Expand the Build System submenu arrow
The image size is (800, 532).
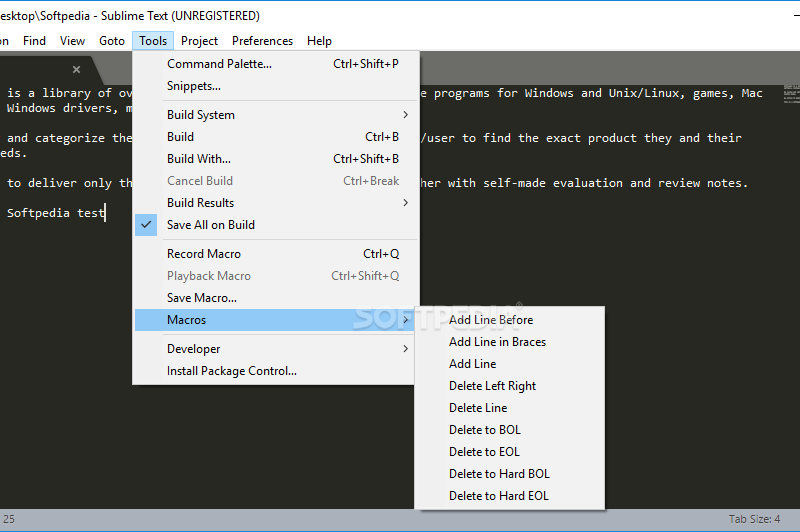pos(406,115)
